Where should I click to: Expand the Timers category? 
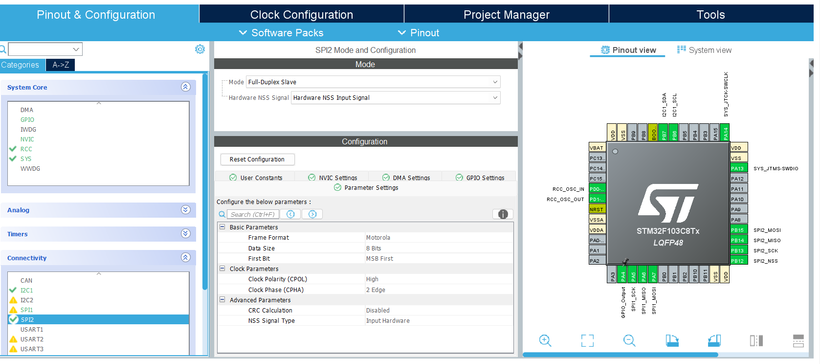[185, 234]
